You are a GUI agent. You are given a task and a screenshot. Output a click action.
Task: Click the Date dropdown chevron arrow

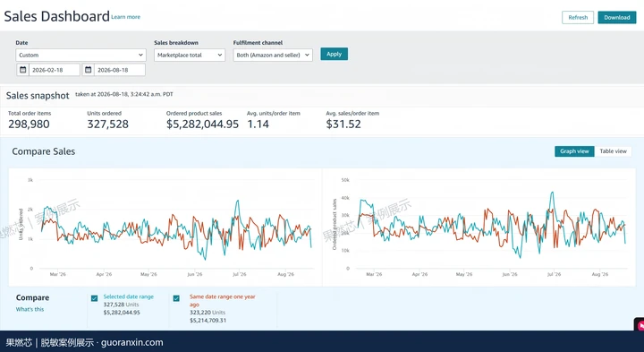coord(140,55)
